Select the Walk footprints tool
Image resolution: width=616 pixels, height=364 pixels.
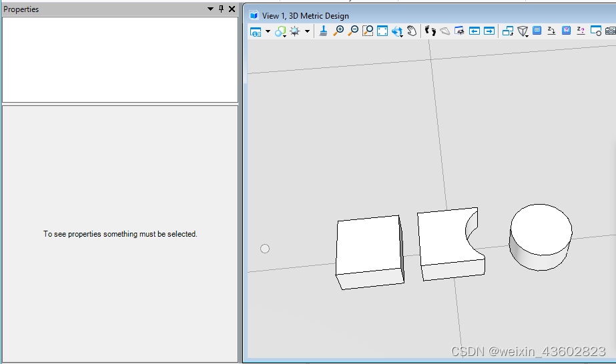430,31
